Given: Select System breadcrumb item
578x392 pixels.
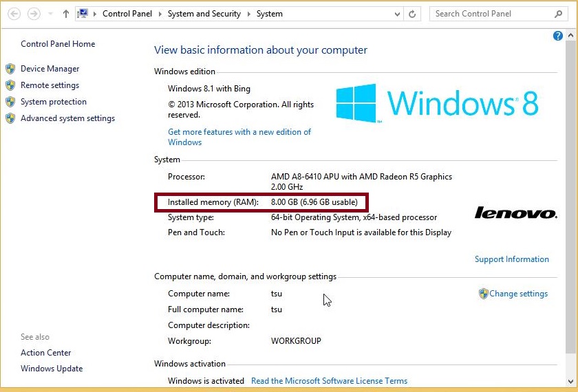Looking at the screenshot, I should [x=270, y=14].
